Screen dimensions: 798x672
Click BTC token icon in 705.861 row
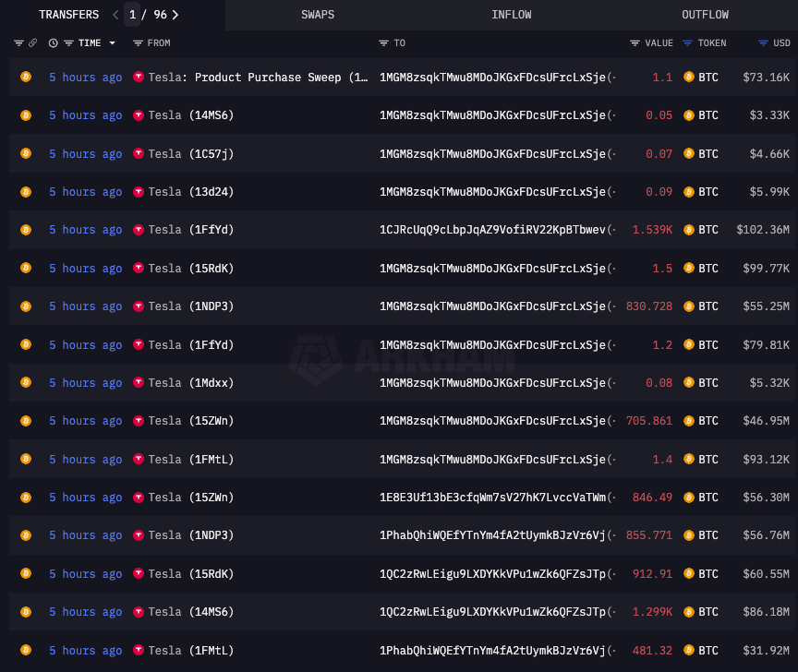[x=689, y=421]
